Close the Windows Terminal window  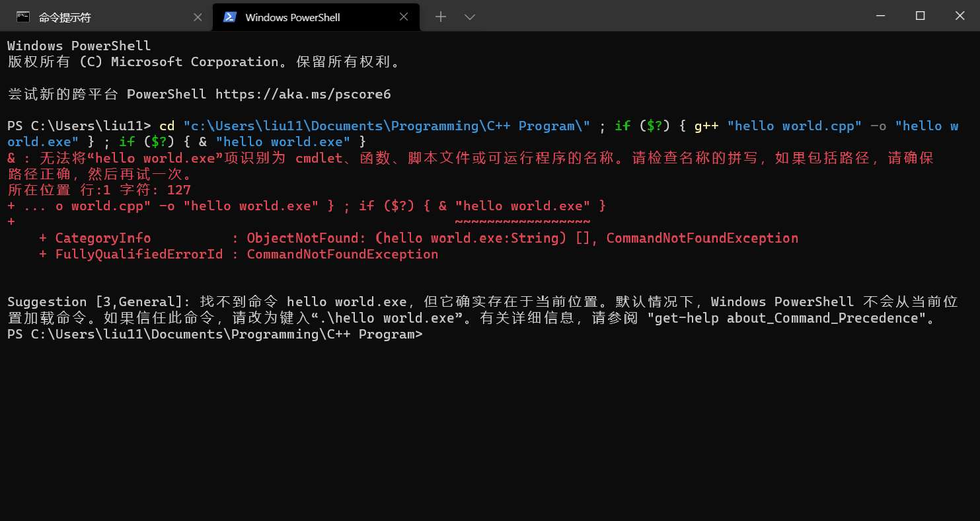point(960,16)
